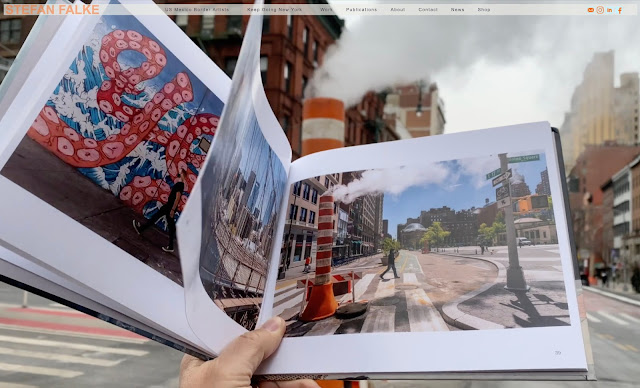
Task: Go to the Publications page
Action: [x=361, y=9]
